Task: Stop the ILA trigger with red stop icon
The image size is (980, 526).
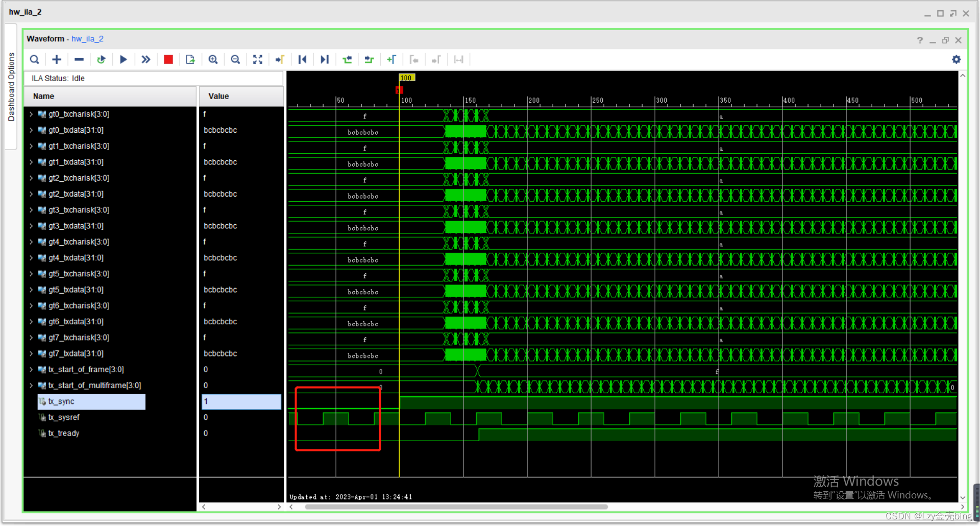Action: point(168,59)
